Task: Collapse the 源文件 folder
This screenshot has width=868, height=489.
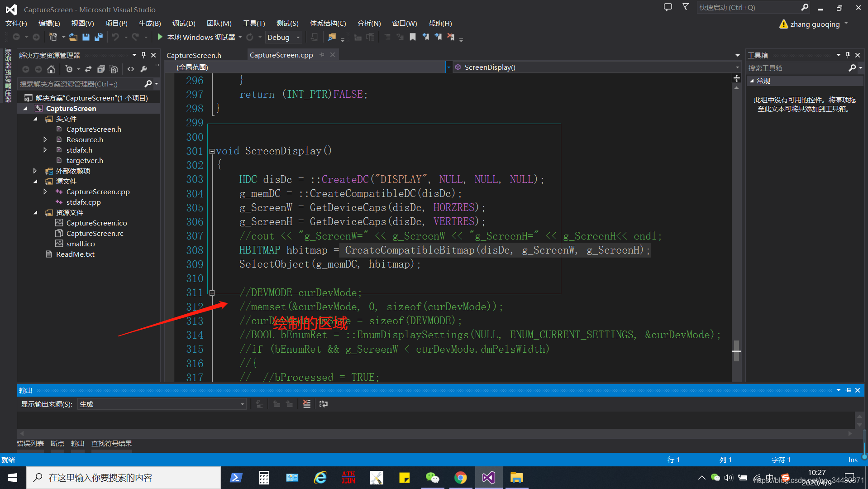Action: pos(36,181)
